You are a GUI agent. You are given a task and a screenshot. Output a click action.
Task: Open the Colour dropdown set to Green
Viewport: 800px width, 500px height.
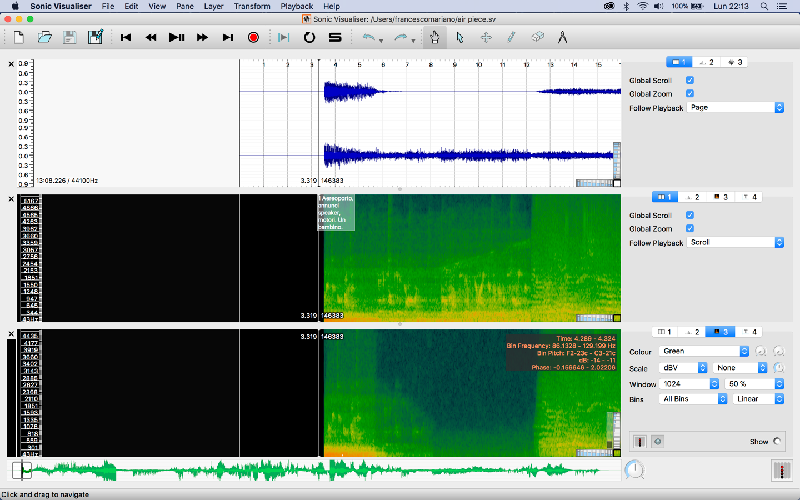click(x=705, y=352)
